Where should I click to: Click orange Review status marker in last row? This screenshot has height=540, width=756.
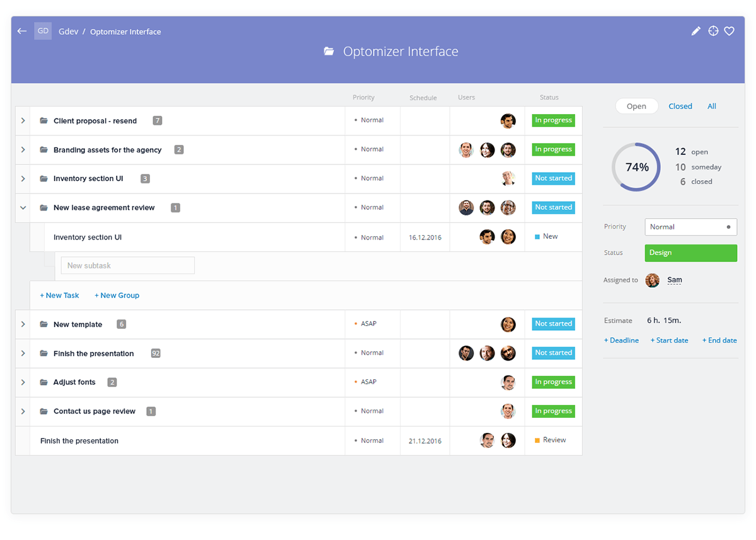tap(537, 440)
